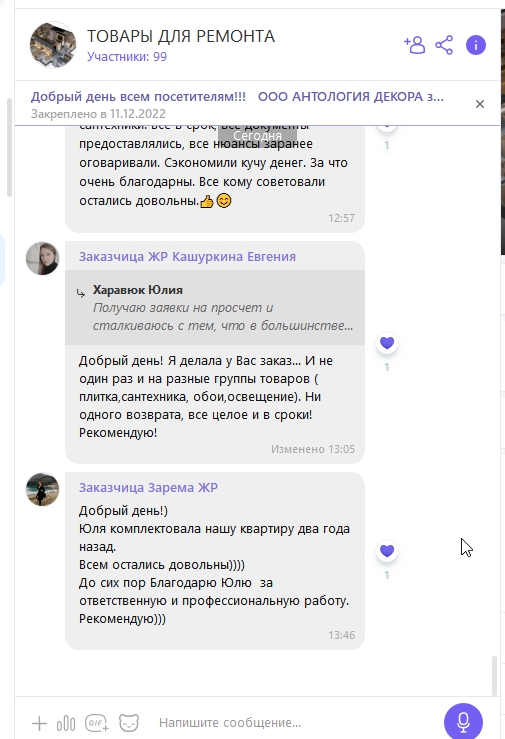Open participants list 'Участники: 99'
Viewport: 505px width, 739px height.
tap(127, 57)
